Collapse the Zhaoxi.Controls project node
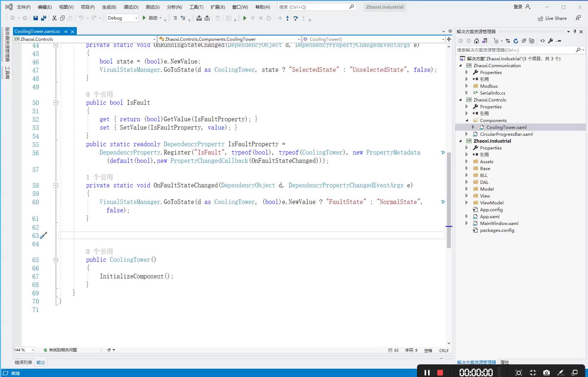The width and height of the screenshot is (588, 377). 460,100
